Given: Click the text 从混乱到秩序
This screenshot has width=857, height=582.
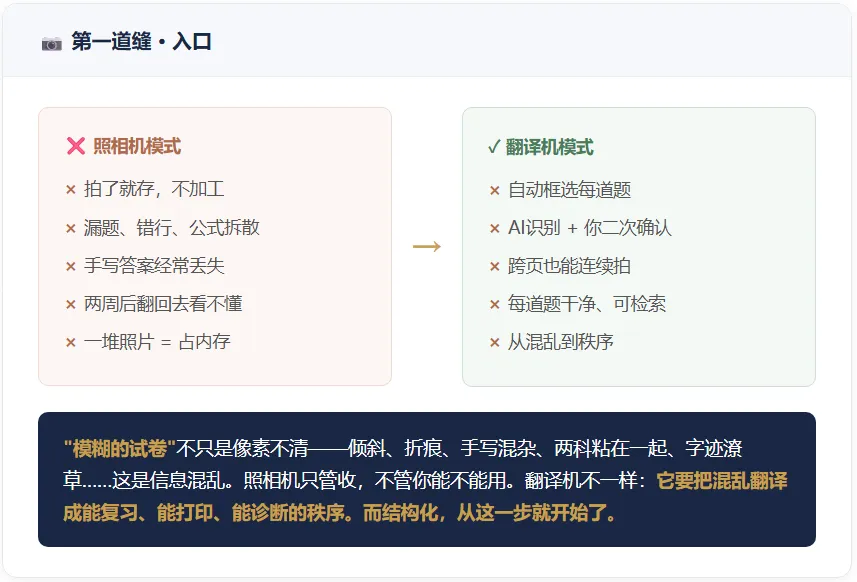Looking at the screenshot, I should click(561, 342).
